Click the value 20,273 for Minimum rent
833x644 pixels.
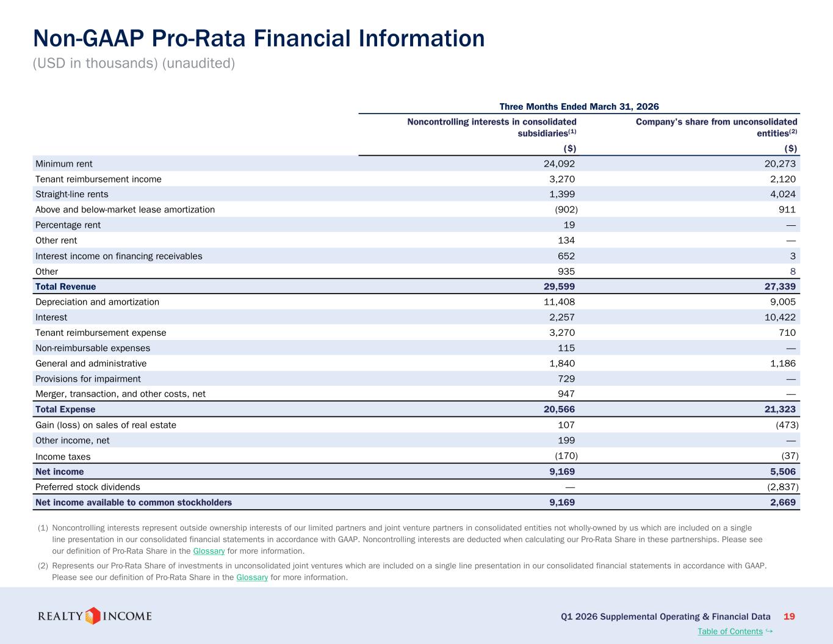click(x=780, y=164)
